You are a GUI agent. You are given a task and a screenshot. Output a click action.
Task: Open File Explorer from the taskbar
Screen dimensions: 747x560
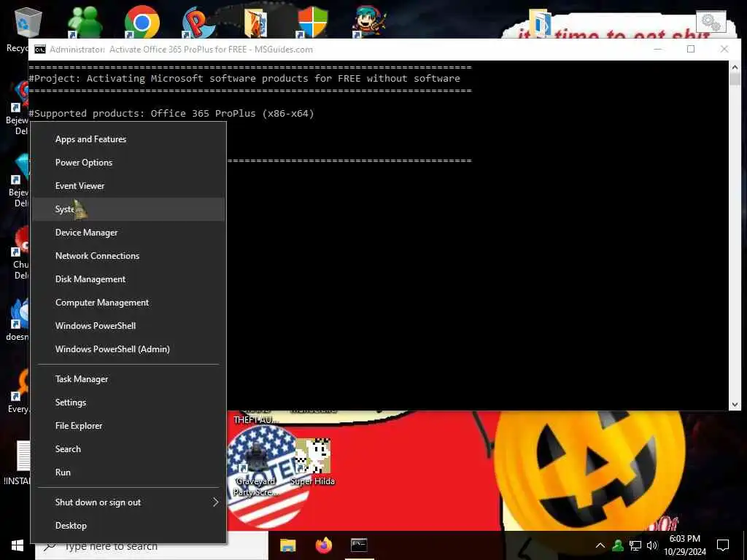[287, 545]
